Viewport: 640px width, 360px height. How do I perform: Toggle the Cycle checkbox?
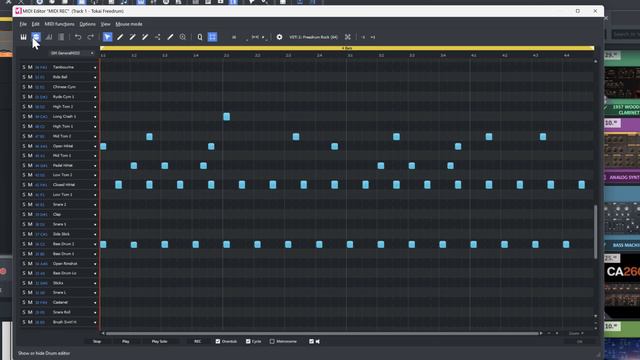click(248, 341)
